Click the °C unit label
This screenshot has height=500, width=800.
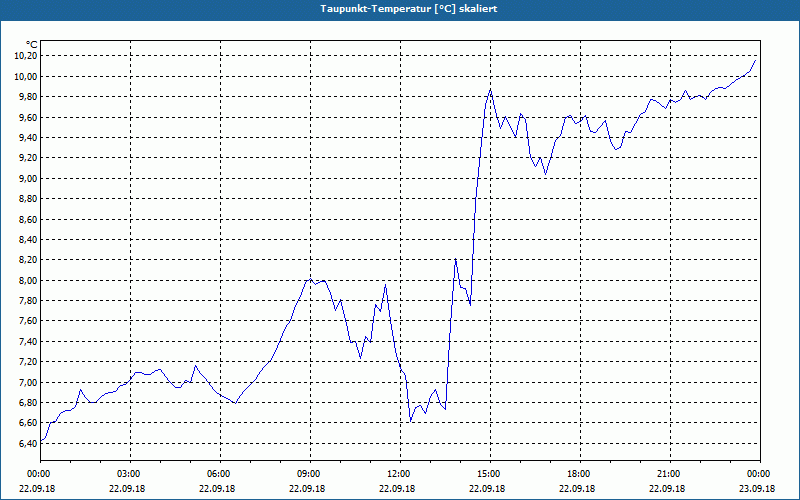coord(32,45)
